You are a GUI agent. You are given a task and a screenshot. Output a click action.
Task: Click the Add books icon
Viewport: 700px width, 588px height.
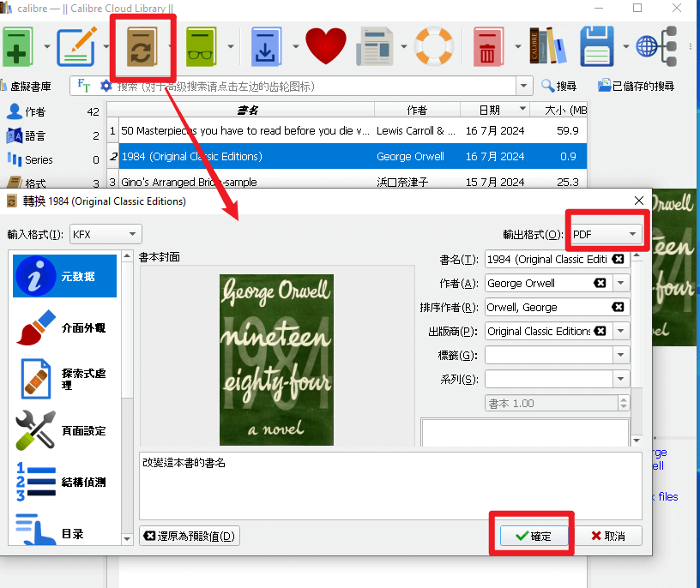coord(18,46)
